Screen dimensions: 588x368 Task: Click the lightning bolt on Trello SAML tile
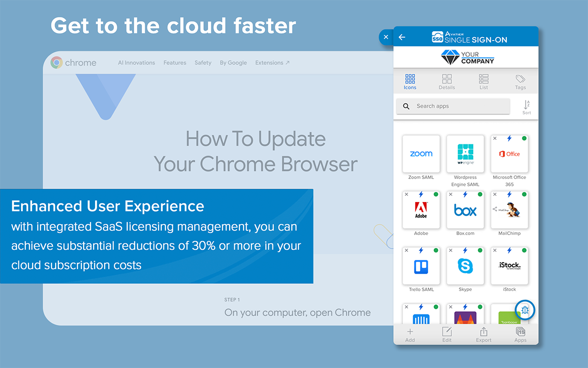tap(421, 251)
